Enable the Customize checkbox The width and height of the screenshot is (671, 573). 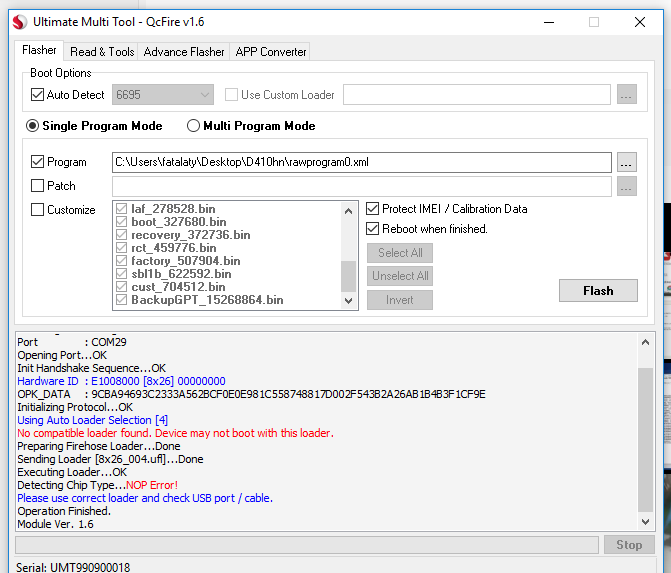click(37, 210)
